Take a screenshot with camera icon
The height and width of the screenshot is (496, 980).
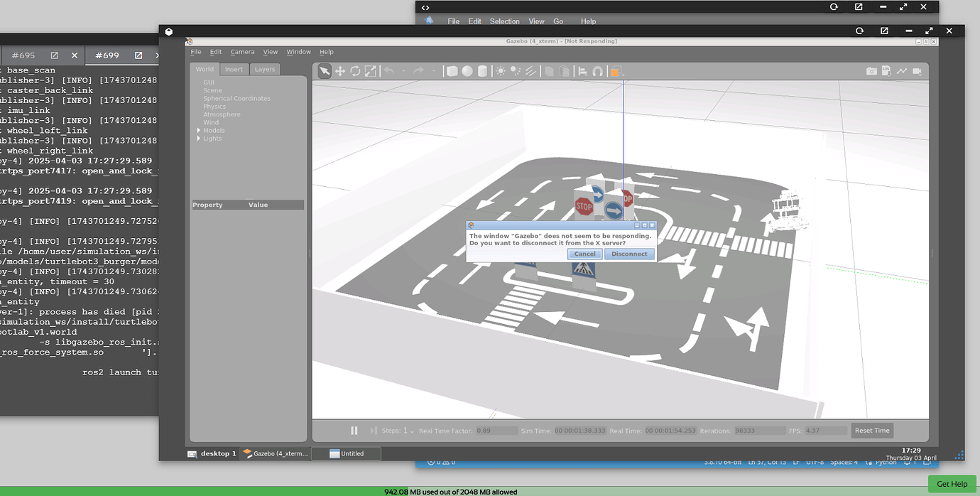[x=871, y=71]
